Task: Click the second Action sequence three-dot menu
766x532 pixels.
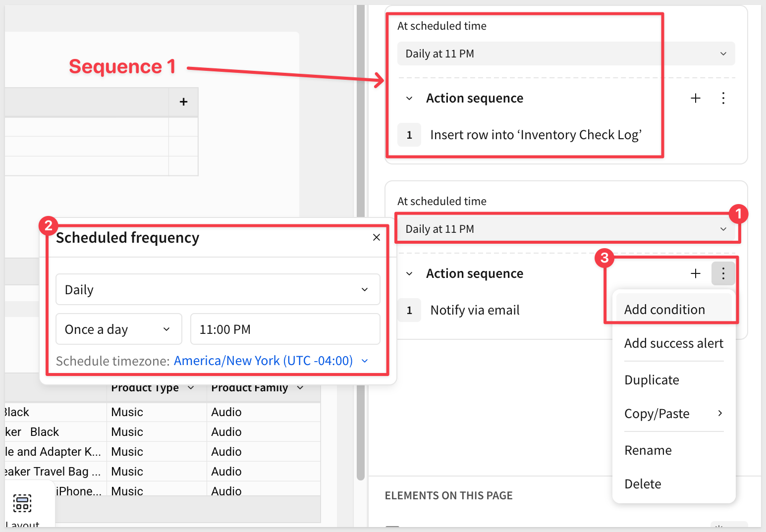Action: (x=723, y=273)
